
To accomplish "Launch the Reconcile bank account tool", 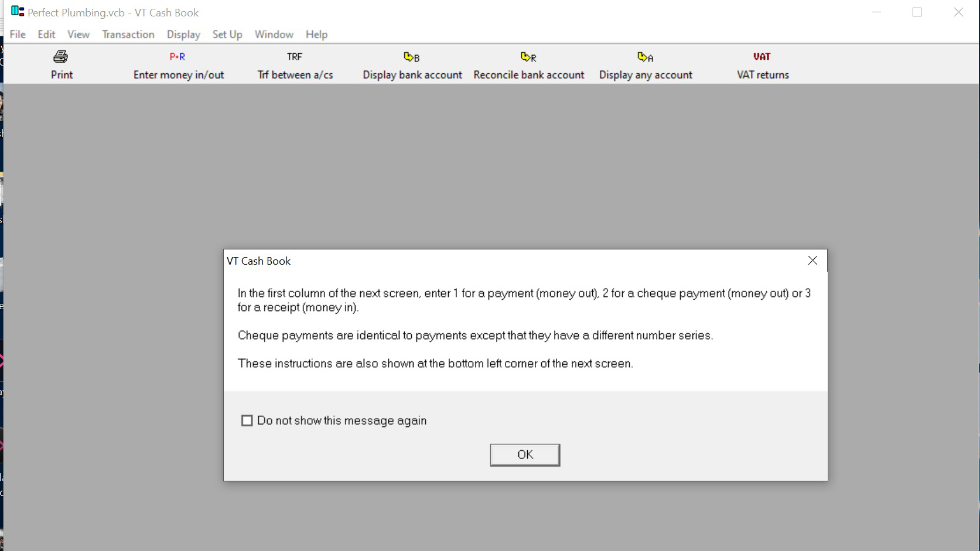I will [x=528, y=57].
